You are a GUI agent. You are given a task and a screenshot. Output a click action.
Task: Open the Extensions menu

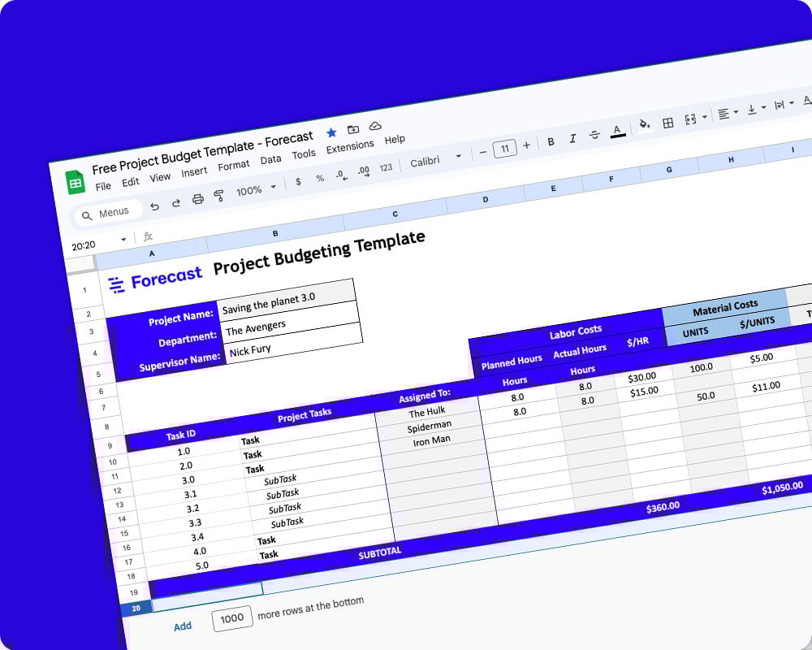(350, 147)
